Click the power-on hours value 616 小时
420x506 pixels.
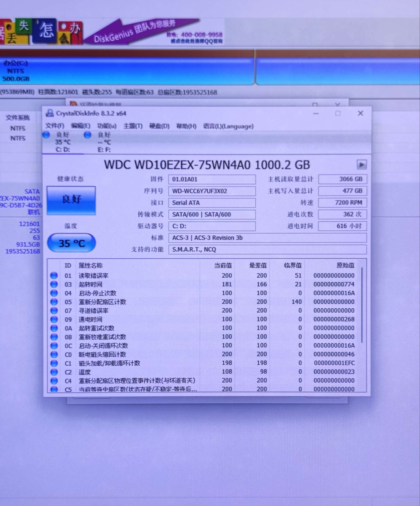342,226
